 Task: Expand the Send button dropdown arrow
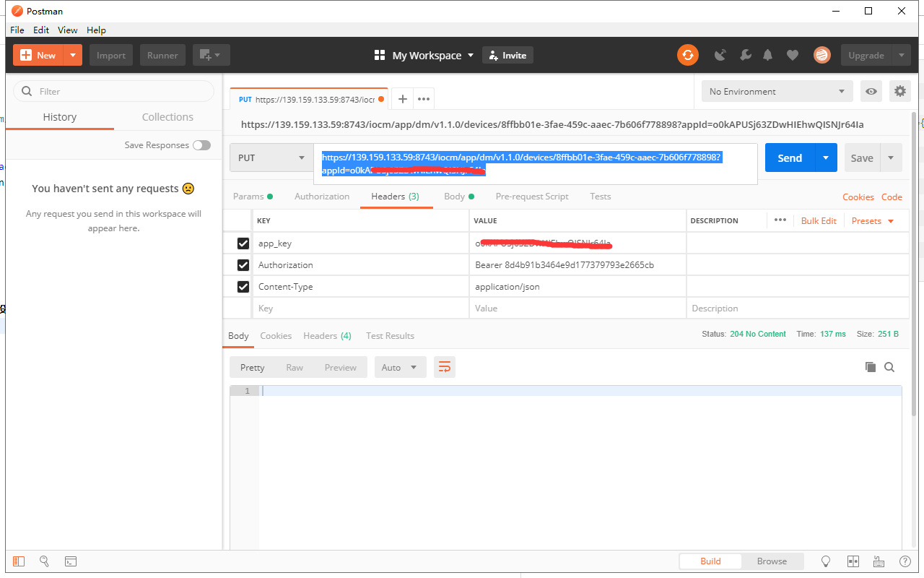(x=826, y=158)
